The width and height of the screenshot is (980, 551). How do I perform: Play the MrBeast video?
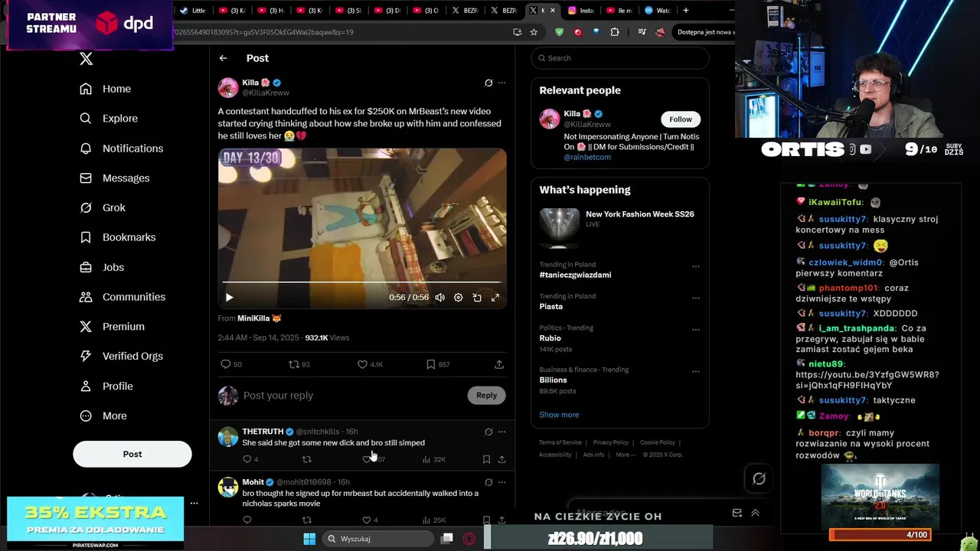pos(229,298)
